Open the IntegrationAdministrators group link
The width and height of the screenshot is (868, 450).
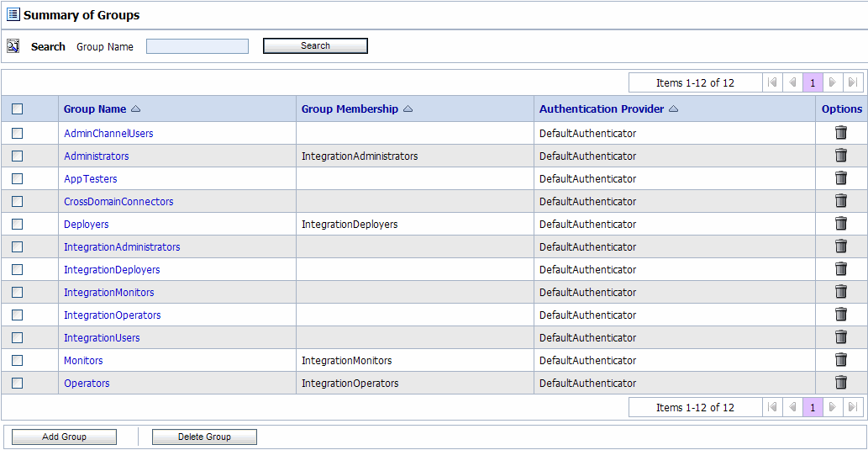click(122, 247)
